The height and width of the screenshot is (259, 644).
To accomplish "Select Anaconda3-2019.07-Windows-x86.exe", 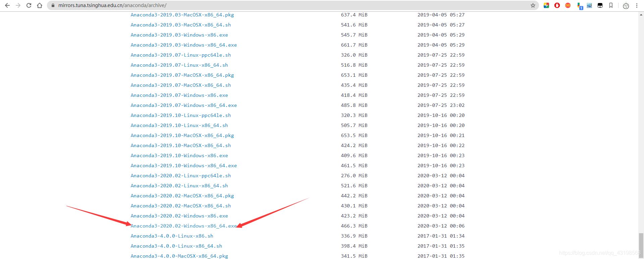I will pos(179,95).
